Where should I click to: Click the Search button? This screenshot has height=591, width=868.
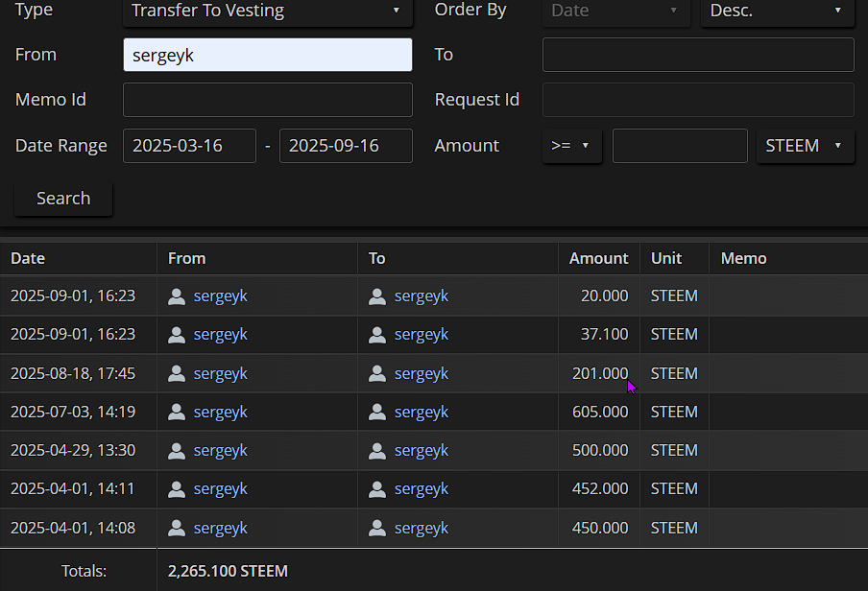(x=63, y=199)
